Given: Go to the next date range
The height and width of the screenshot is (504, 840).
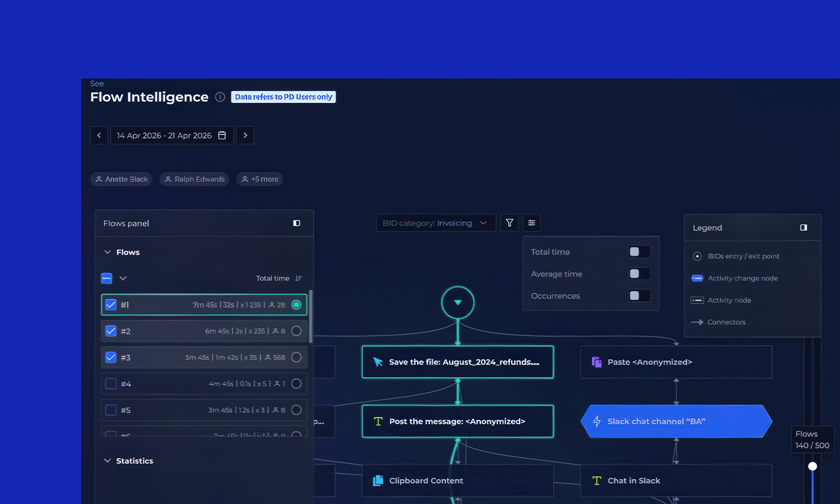Looking at the screenshot, I should [x=245, y=135].
